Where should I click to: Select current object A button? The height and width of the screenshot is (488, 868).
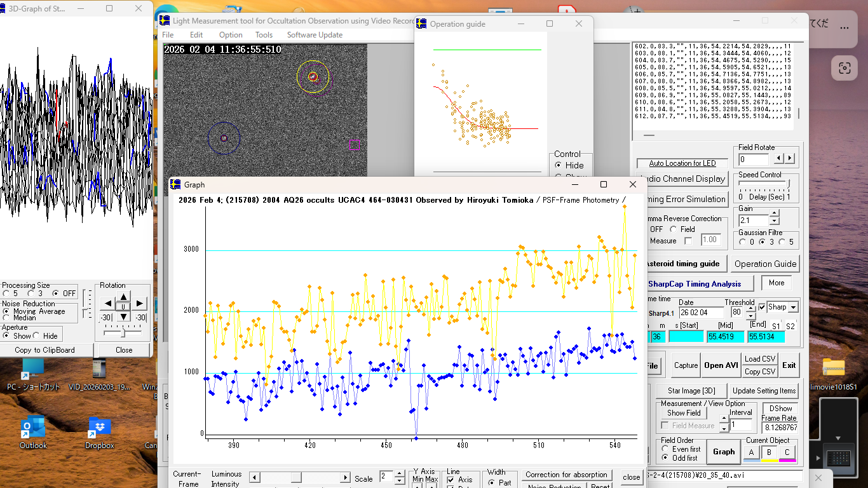[x=752, y=452]
